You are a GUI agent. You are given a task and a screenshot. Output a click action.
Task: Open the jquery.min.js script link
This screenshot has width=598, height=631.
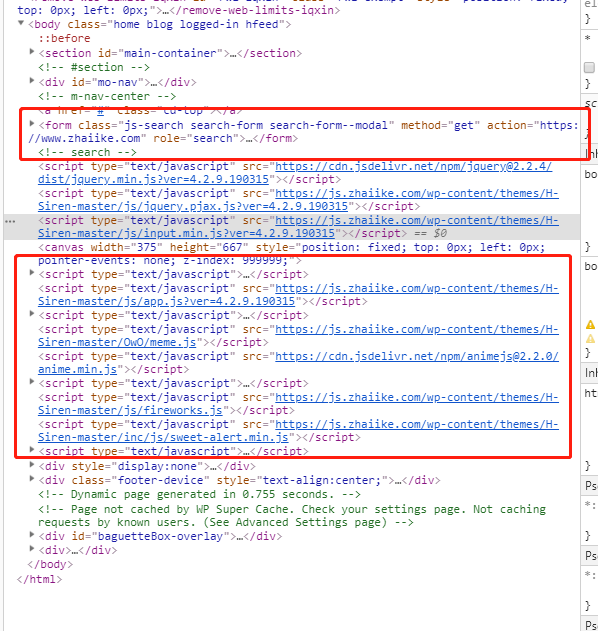pyautogui.click(x=295, y=173)
